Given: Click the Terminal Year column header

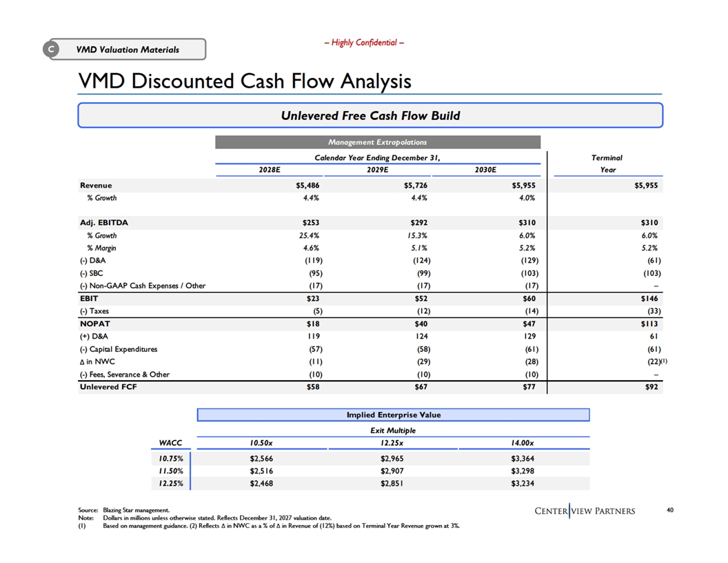Looking at the screenshot, I should (x=607, y=164).
